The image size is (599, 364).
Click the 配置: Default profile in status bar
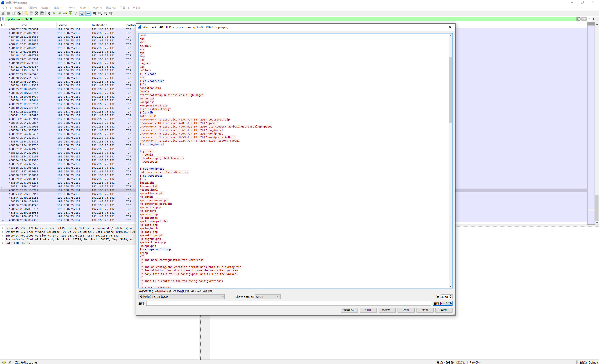coord(589,362)
